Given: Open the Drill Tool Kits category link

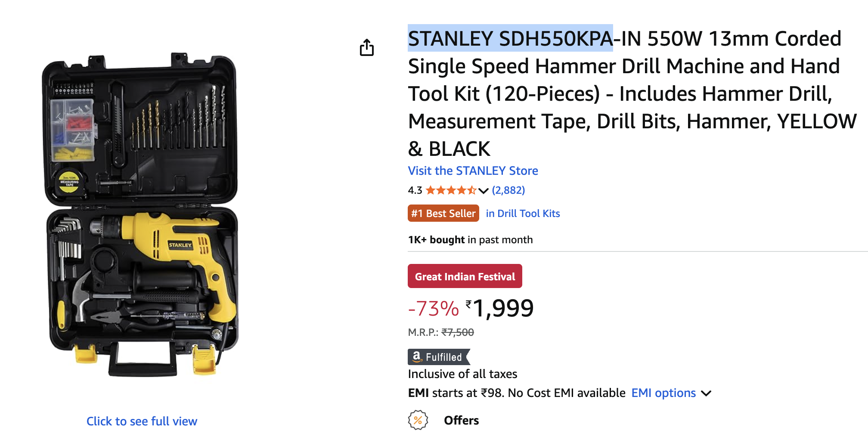Looking at the screenshot, I should (x=523, y=214).
